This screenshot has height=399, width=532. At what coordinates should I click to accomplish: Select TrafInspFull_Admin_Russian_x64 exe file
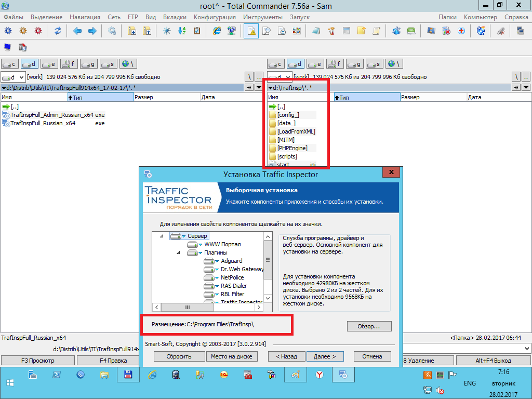tap(54, 115)
